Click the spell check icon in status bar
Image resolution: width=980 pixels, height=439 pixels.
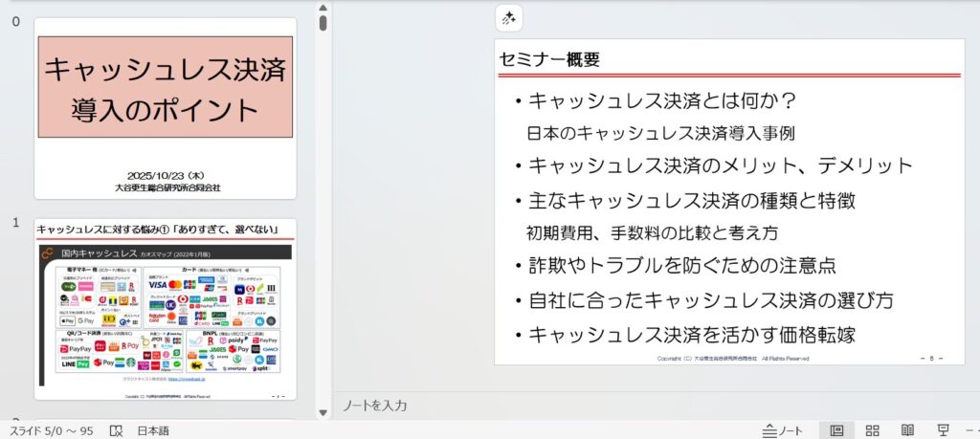tap(116, 430)
